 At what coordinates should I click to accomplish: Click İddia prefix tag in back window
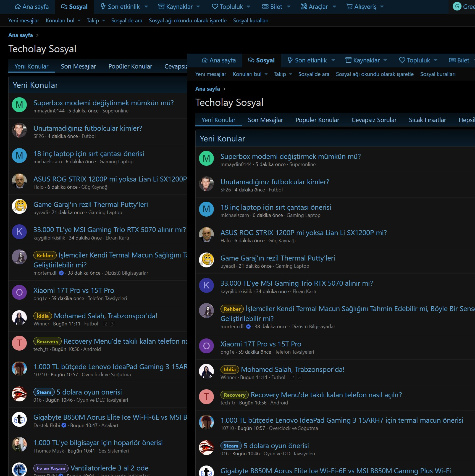(43, 316)
